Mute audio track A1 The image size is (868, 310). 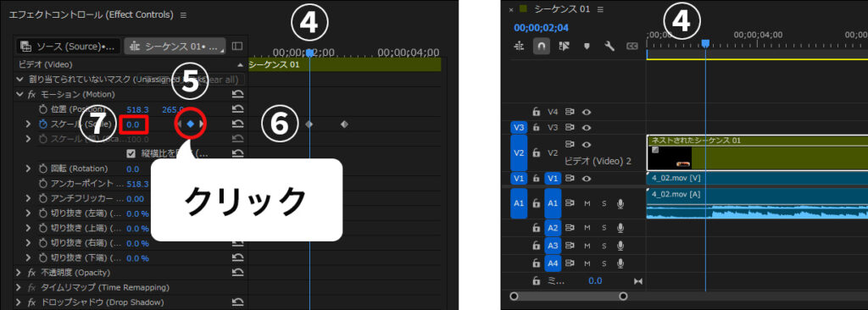587,204
